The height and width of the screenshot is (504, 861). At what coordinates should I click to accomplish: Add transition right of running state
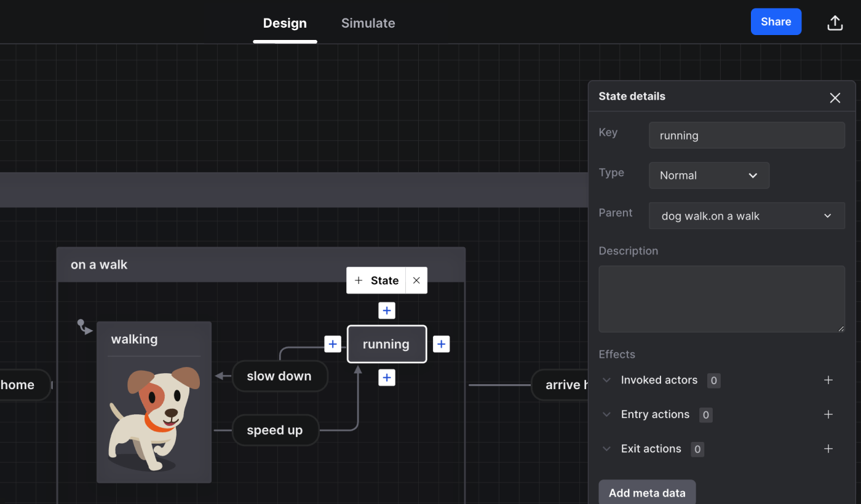pyautogui.click(x=441, y=344)
